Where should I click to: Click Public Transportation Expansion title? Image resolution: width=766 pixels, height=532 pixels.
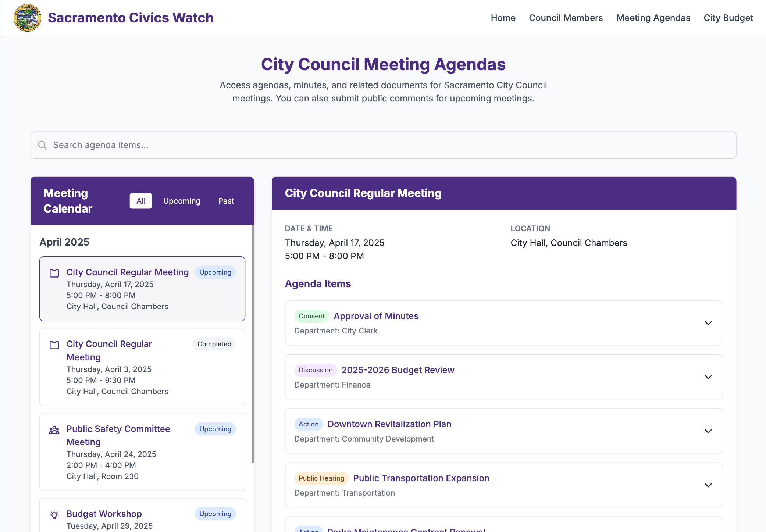pyautogui.click(x=421, y=478)
